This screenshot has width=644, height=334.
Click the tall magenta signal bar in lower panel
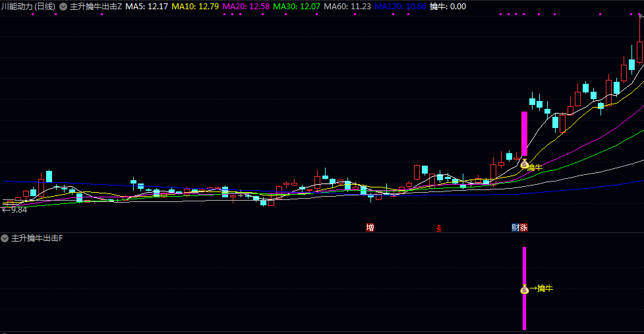(x=524, y=288)
